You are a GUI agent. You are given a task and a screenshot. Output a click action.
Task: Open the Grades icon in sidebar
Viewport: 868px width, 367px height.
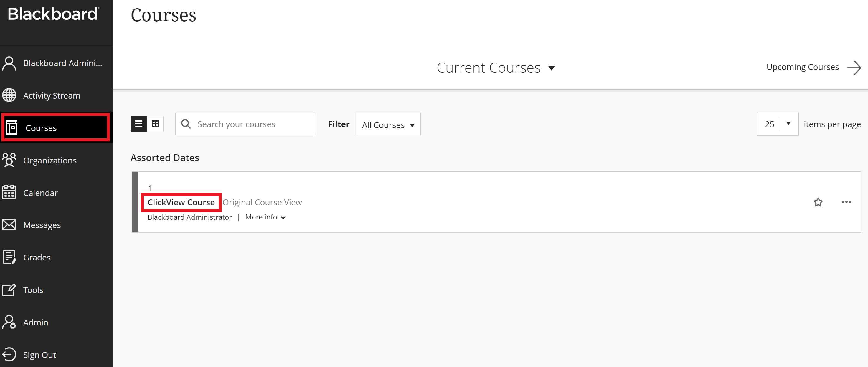[9, 257]
